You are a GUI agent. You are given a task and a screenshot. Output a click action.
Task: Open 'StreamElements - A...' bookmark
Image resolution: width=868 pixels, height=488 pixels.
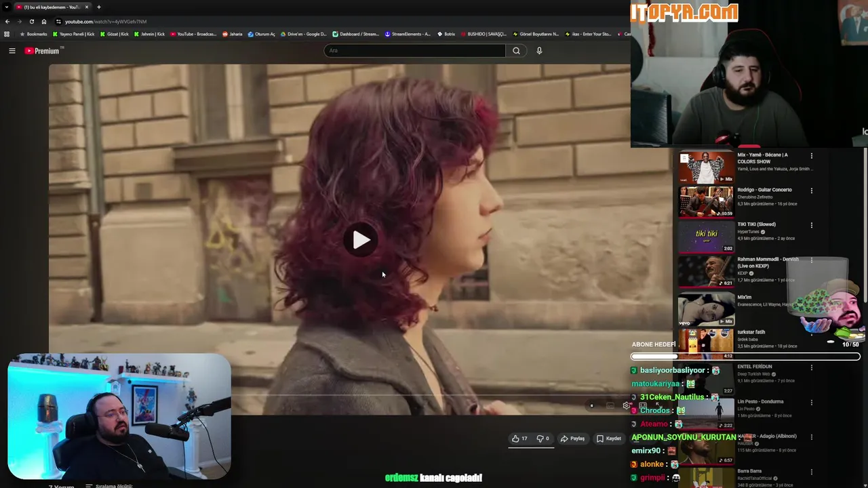click(x=408, y=34)
